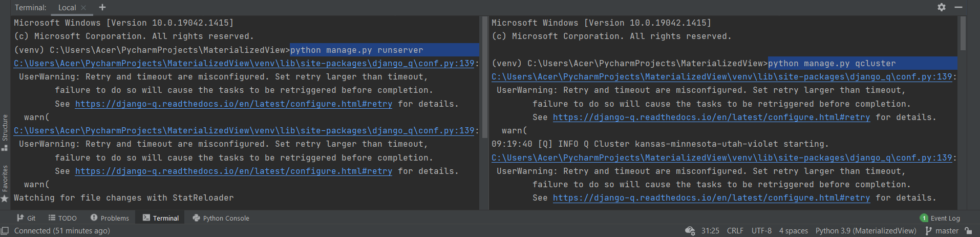Click the 'python manage.py qcluster' command text
980x237 pixels.
832,64
